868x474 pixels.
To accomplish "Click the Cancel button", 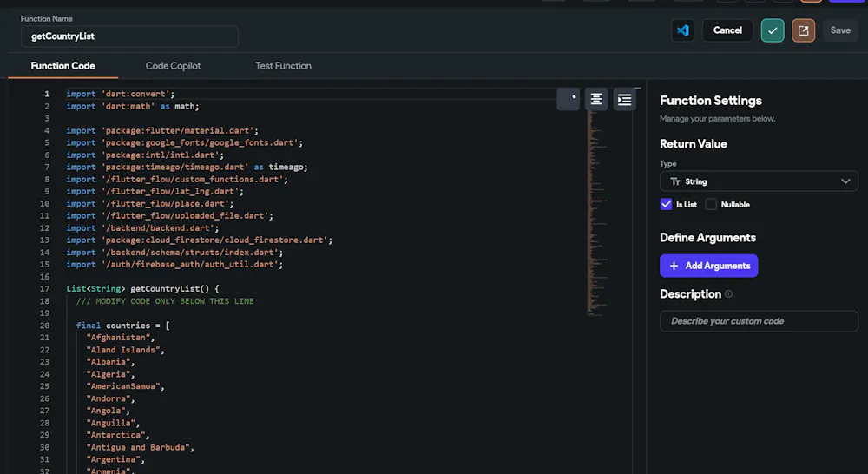I will pos(727,30).
